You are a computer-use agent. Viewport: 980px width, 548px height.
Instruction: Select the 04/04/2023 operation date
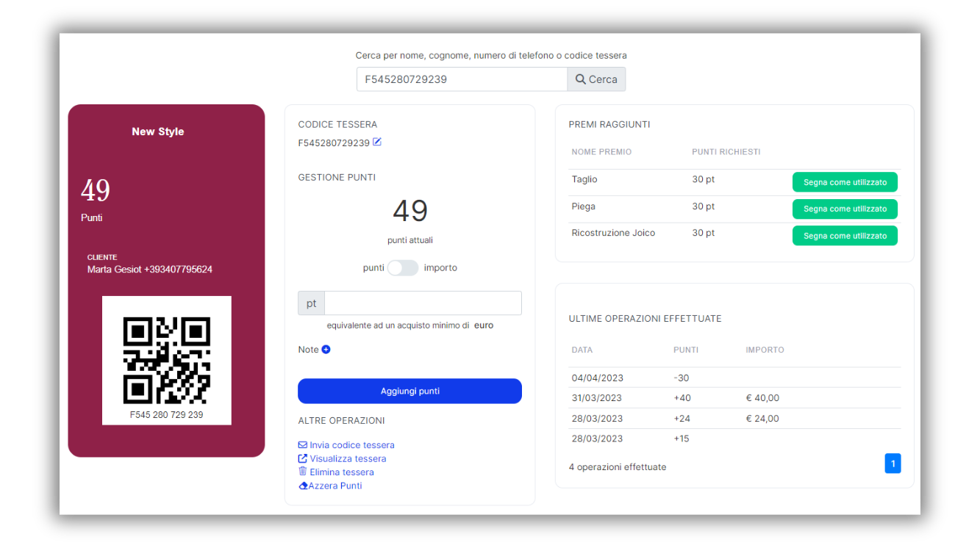(x=597, y=378)
